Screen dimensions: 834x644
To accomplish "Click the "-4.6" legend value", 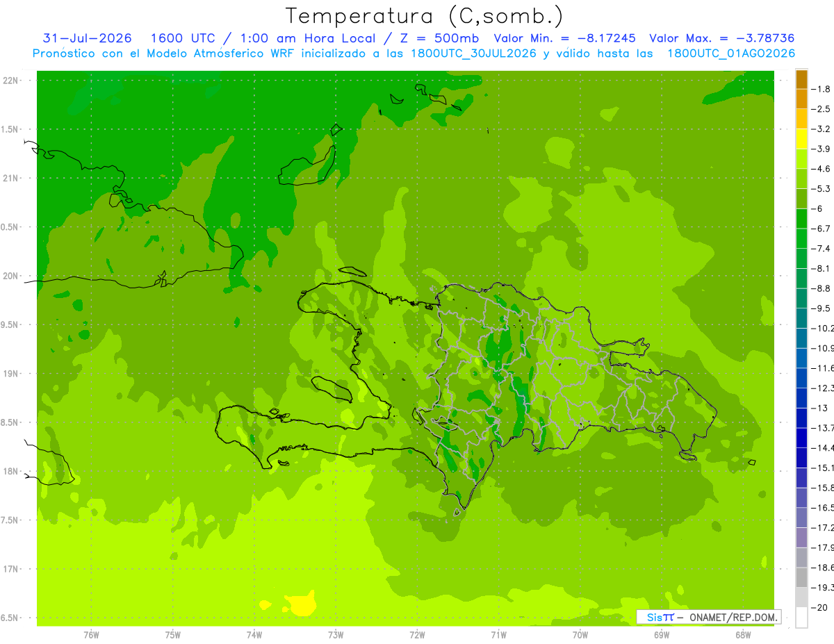I will click(x=822, y=169).
